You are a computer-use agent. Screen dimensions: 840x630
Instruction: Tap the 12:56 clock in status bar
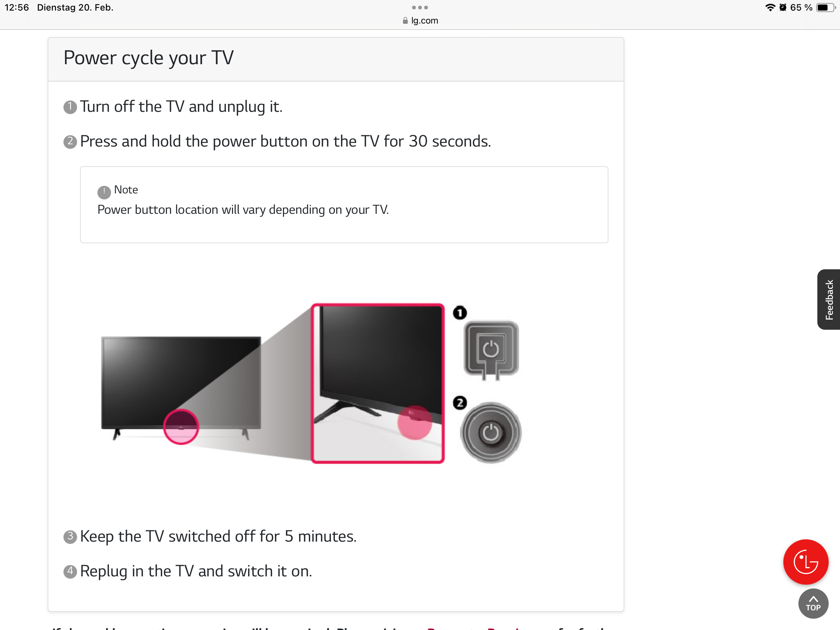(17, 8)
